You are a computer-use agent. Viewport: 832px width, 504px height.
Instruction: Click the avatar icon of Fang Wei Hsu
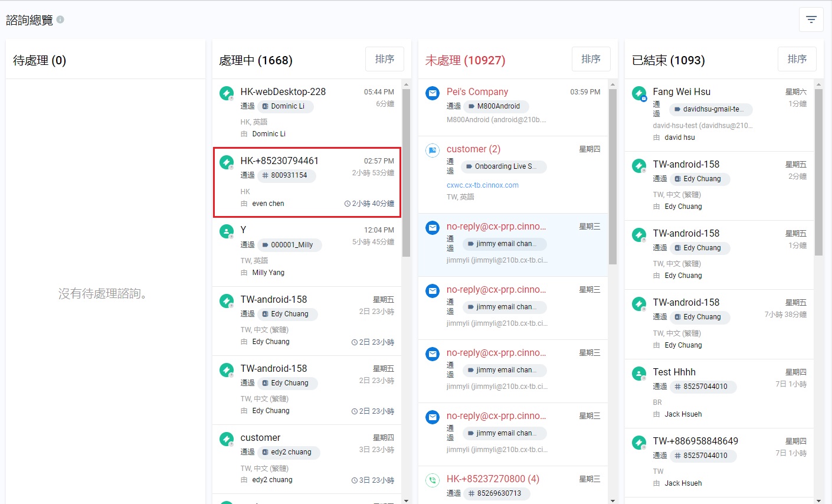coord(639,93)
